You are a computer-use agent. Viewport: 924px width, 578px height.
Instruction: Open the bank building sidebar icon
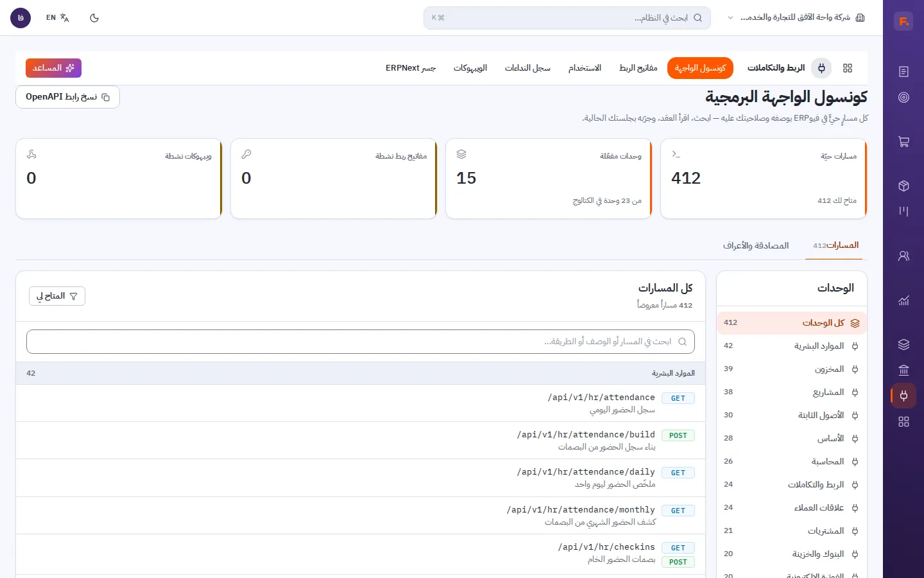pos(903,370)
